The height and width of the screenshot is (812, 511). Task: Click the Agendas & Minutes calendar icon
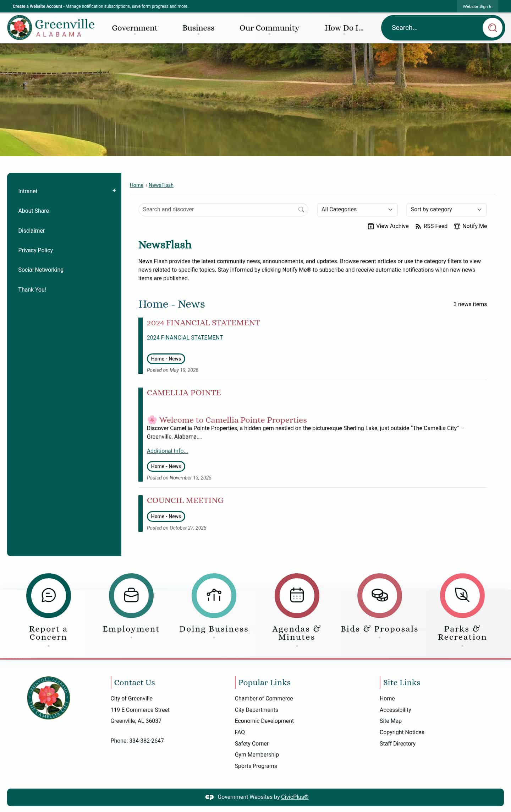(297, 595)
